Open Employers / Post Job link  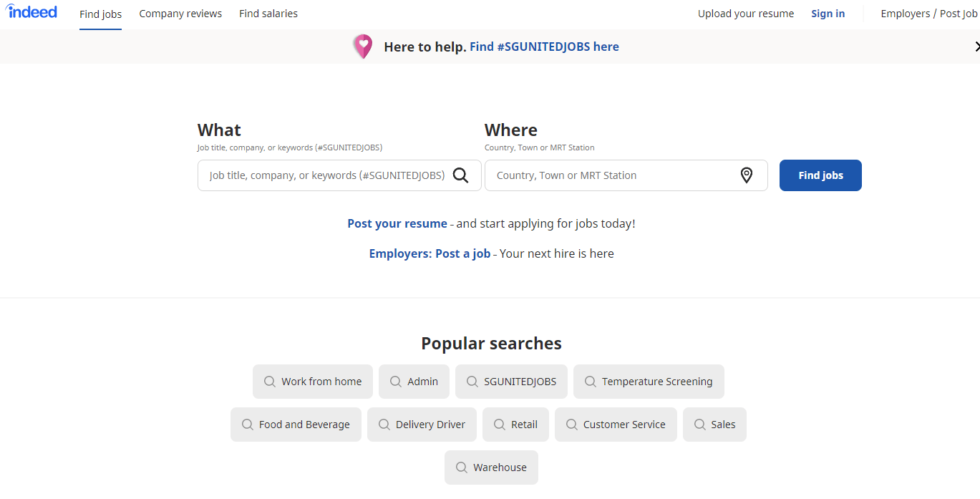(928, 14)
